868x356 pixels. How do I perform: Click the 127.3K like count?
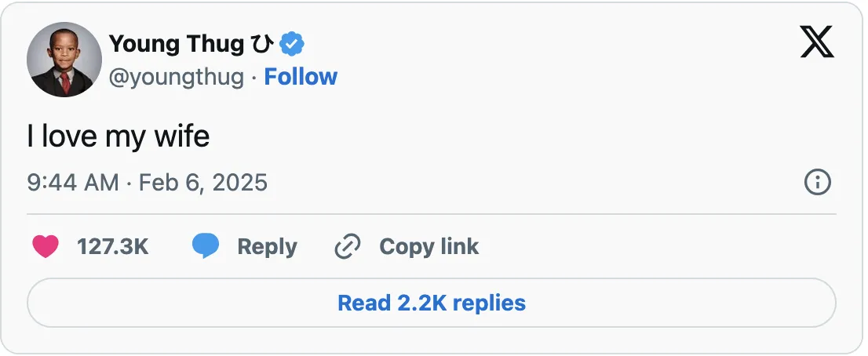[x=112, y=246]
